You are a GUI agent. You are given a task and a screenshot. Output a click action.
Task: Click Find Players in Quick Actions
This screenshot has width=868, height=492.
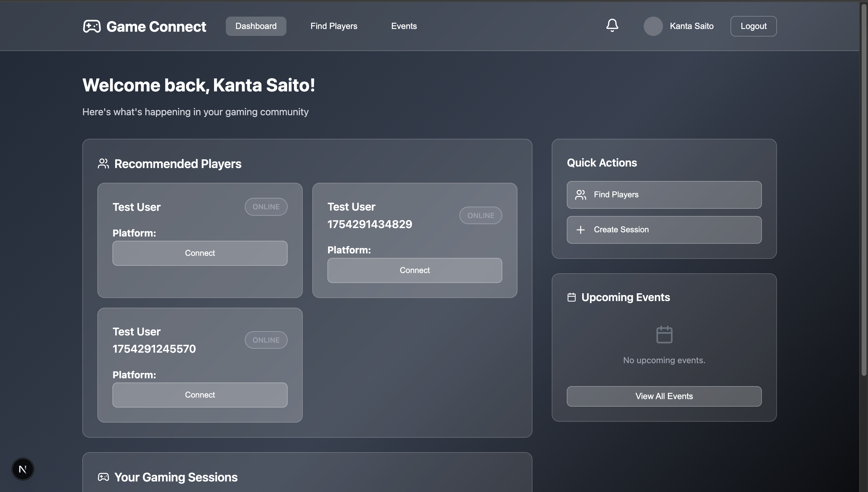click(664, 195)
